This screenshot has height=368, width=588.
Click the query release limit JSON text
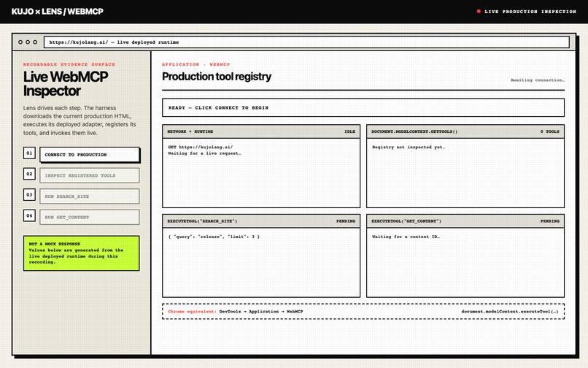(214, 237)
